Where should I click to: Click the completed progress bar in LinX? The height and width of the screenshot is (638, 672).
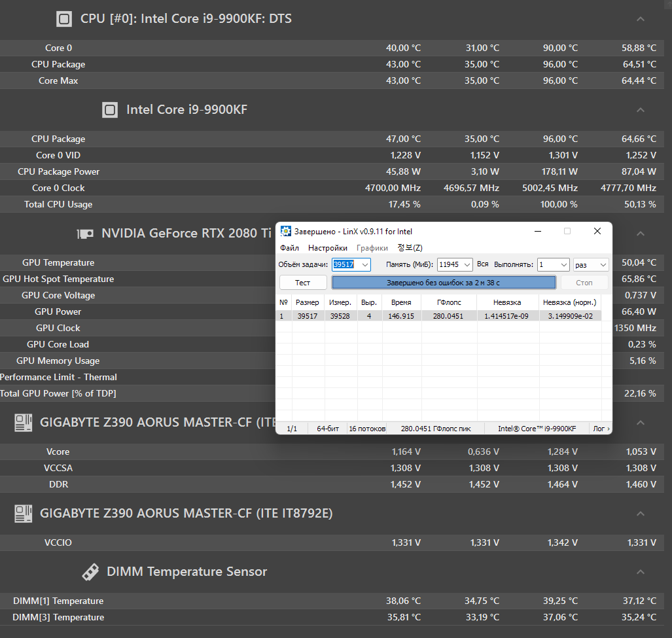[x=444, y=283]
